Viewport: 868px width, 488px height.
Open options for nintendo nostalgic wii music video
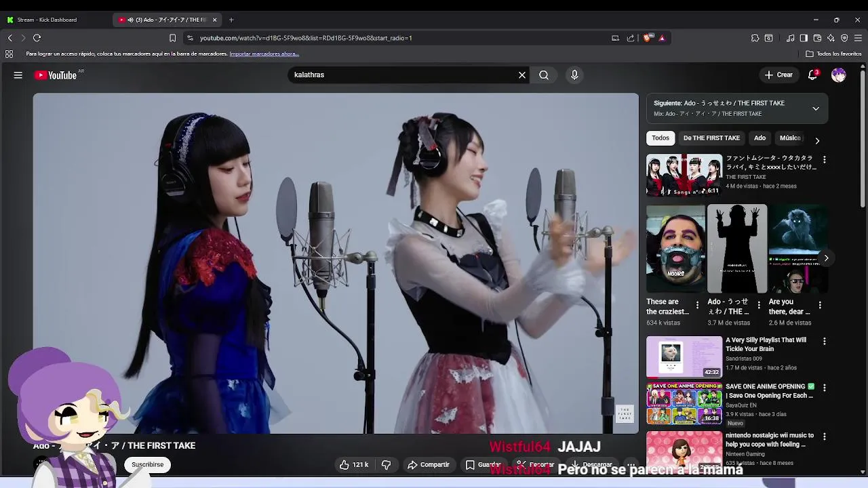(x=825, y=437)
